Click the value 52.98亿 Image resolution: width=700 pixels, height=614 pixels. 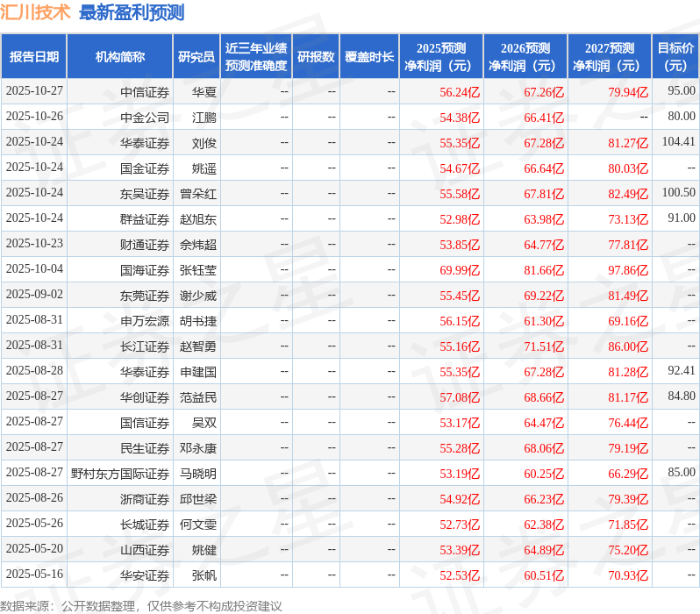[460, 219]
